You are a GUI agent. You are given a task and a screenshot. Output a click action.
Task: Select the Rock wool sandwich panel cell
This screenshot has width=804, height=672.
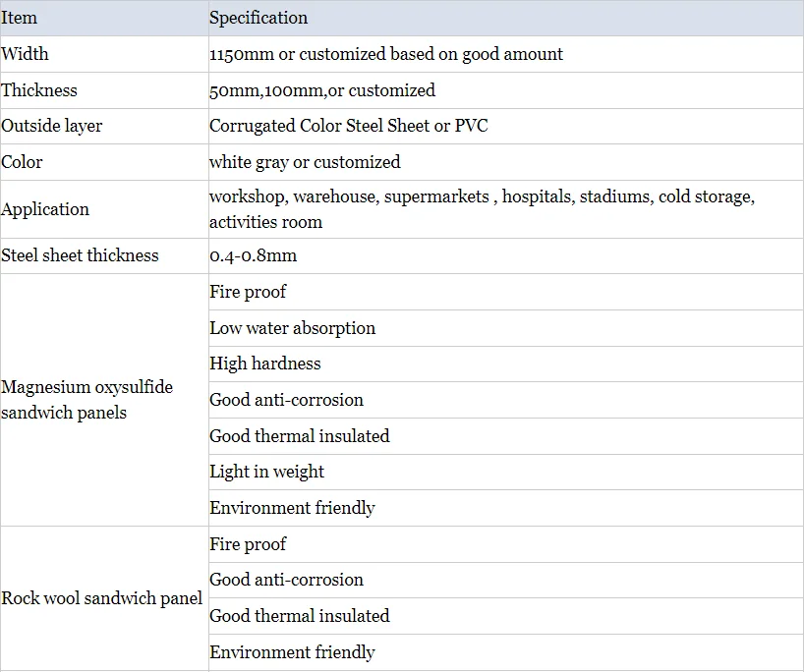[x=102, y=598]
